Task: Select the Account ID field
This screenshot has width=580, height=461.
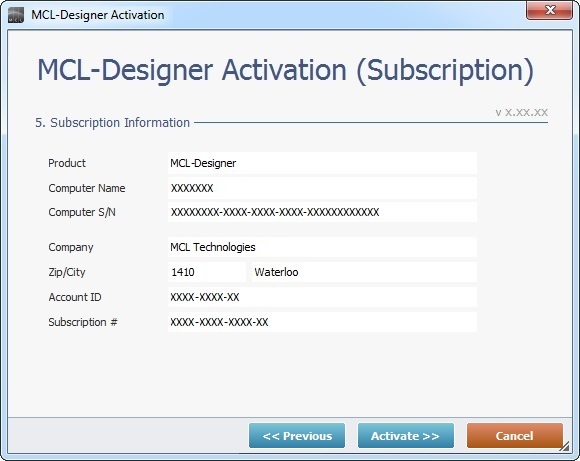Action: point(322,297)
